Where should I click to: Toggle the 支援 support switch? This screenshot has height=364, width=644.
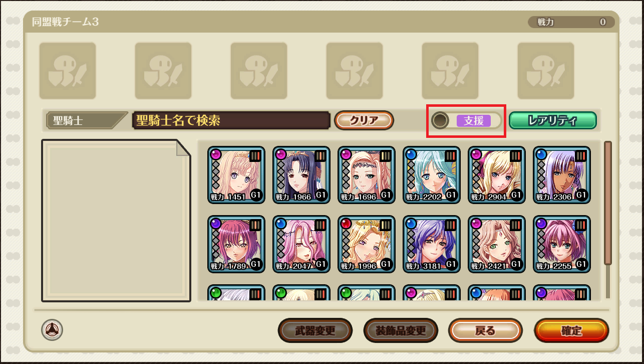[466, 120]
